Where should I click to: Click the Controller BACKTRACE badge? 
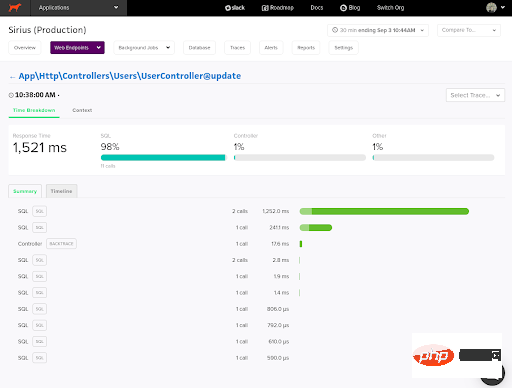[61, 244]
